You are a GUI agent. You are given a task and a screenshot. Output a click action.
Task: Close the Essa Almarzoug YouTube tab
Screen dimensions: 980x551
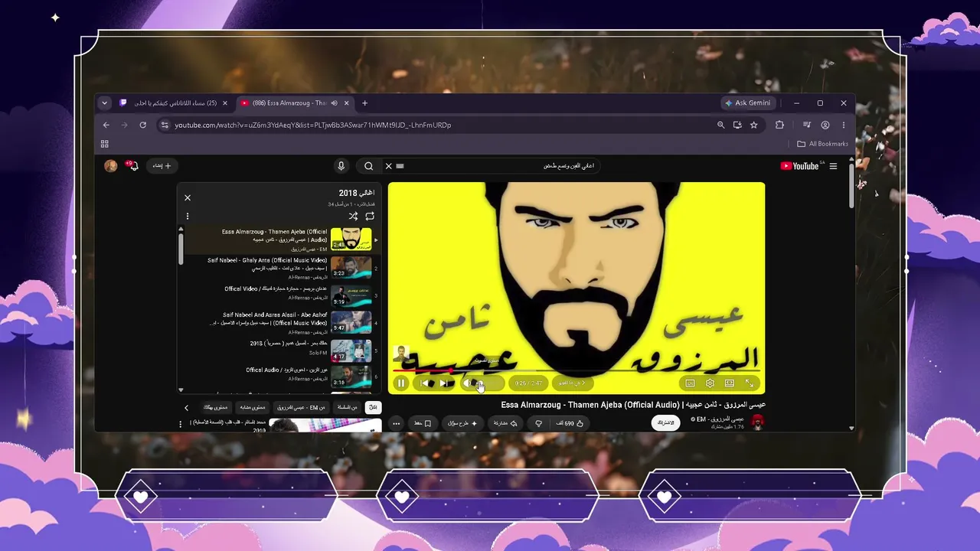pyautogui.click(x=347, y=103)
